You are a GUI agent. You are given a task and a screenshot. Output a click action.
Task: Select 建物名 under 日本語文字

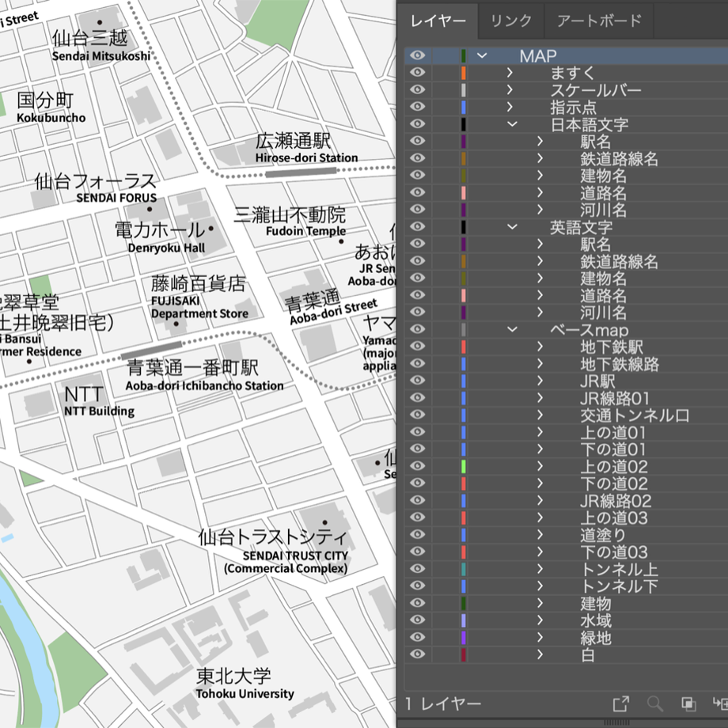point(603,176)
